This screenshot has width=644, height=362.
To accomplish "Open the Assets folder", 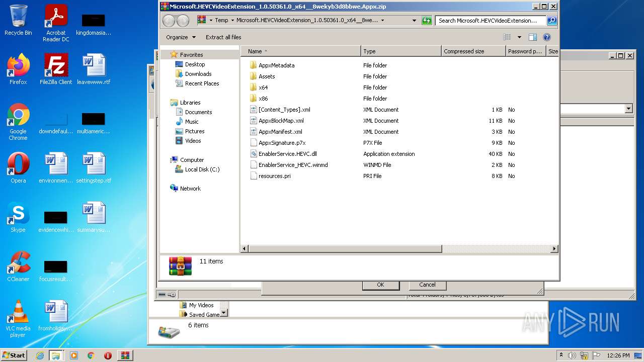I will (x=267, y=76).
